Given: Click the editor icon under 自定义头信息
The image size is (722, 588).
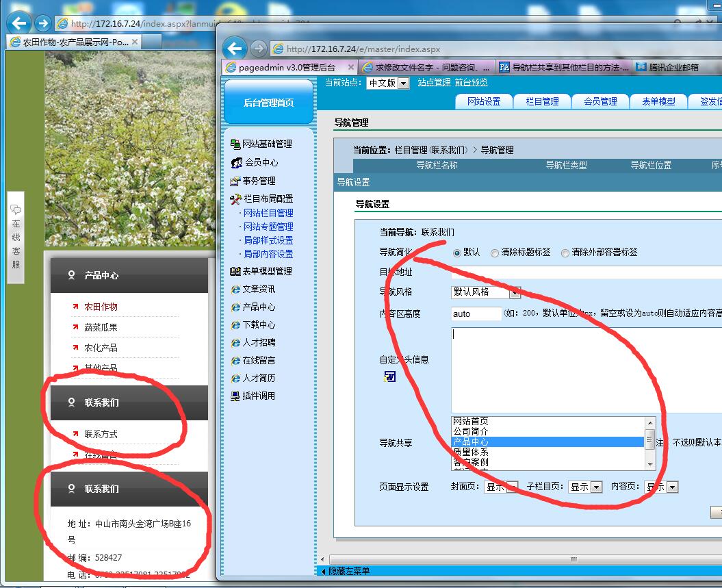Looking at the screenshot, I should (x=389, y=376).
